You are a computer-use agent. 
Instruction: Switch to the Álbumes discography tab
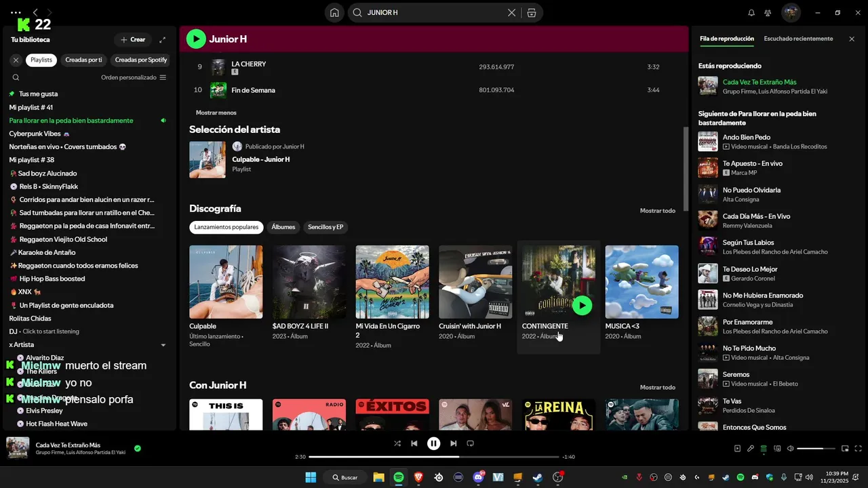[x=283, y=227]
